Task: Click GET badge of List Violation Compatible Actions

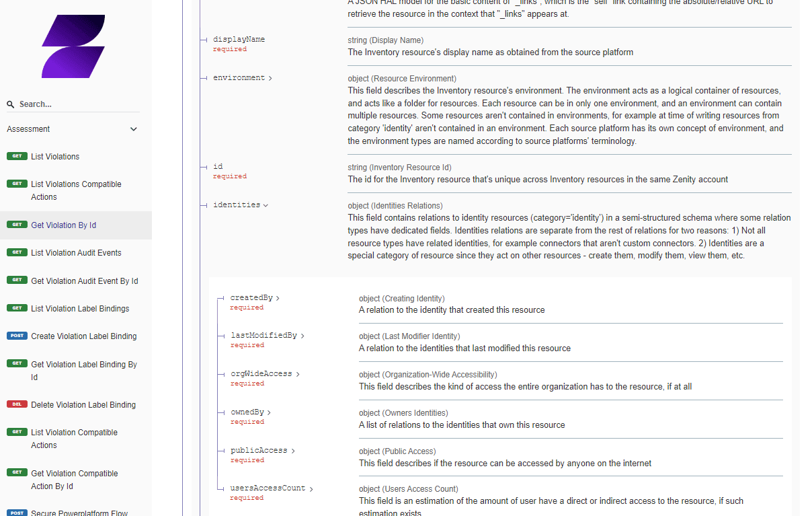Action: 17,432
